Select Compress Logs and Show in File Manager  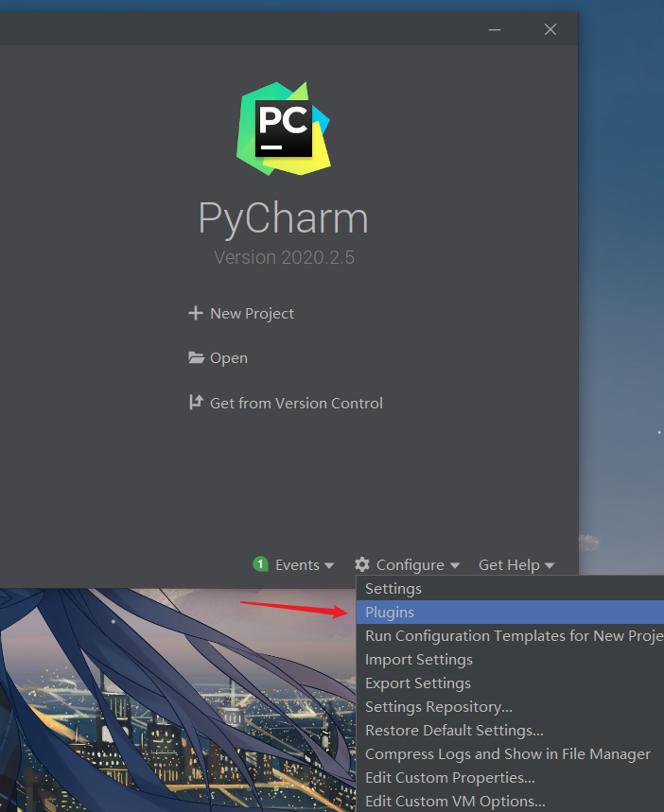click(510, 754)
